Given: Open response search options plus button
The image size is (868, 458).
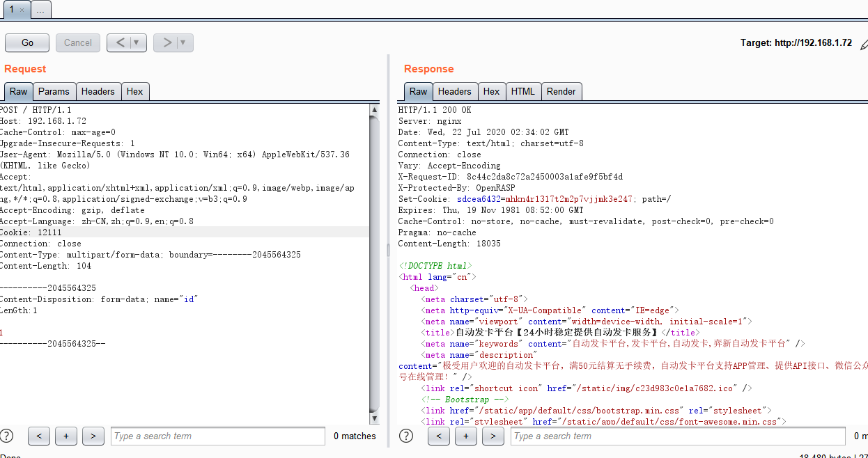Looking at the screenshot, I should (465, 436).
